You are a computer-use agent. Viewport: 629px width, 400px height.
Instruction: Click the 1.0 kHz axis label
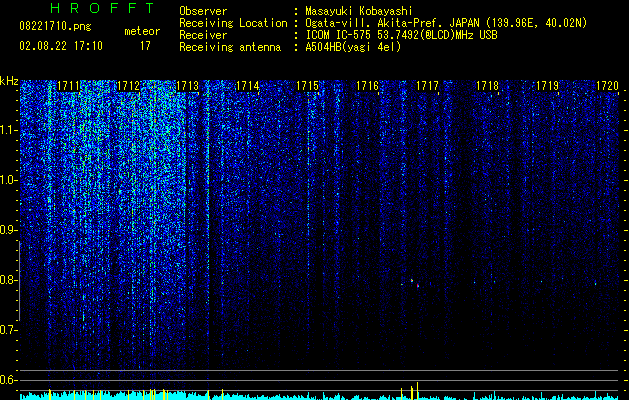point(7,180)
